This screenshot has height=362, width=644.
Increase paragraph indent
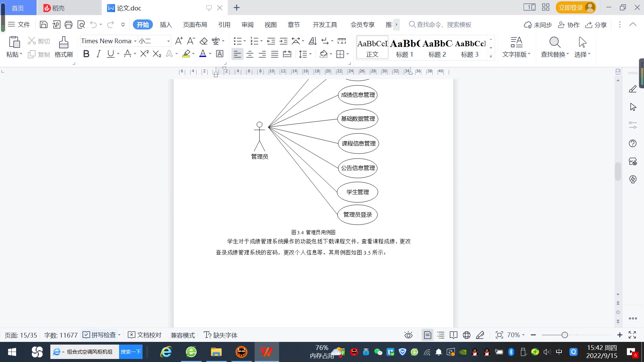tap(283, 41)
